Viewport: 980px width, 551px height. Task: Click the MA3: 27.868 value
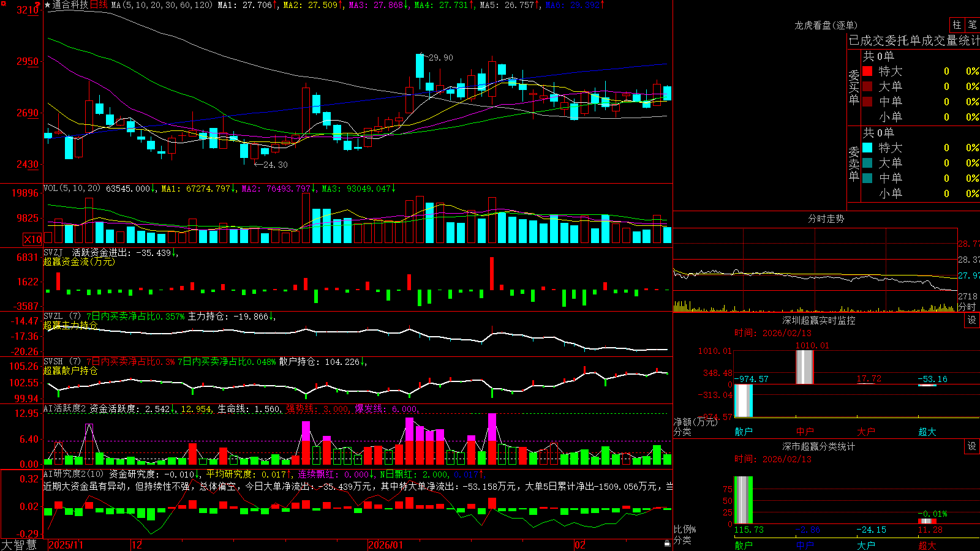376,5
